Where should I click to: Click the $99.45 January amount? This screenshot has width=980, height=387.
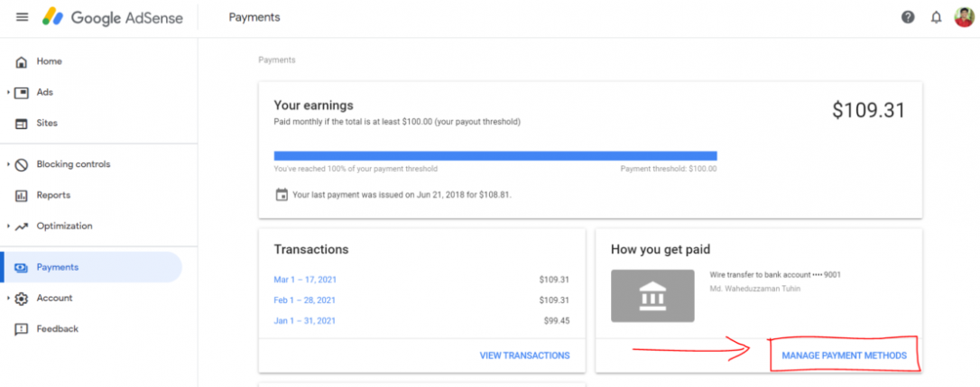point(556,321)
